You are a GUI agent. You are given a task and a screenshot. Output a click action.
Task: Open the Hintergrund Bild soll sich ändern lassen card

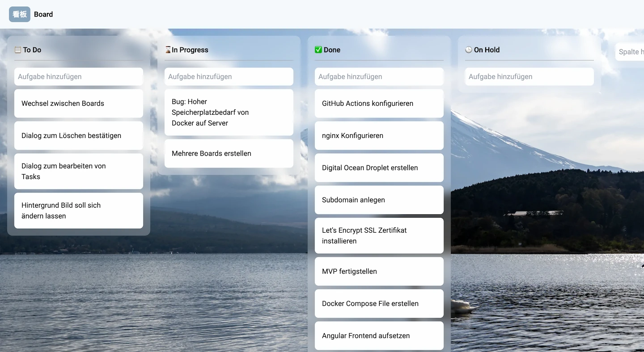(x=78, y=210)
